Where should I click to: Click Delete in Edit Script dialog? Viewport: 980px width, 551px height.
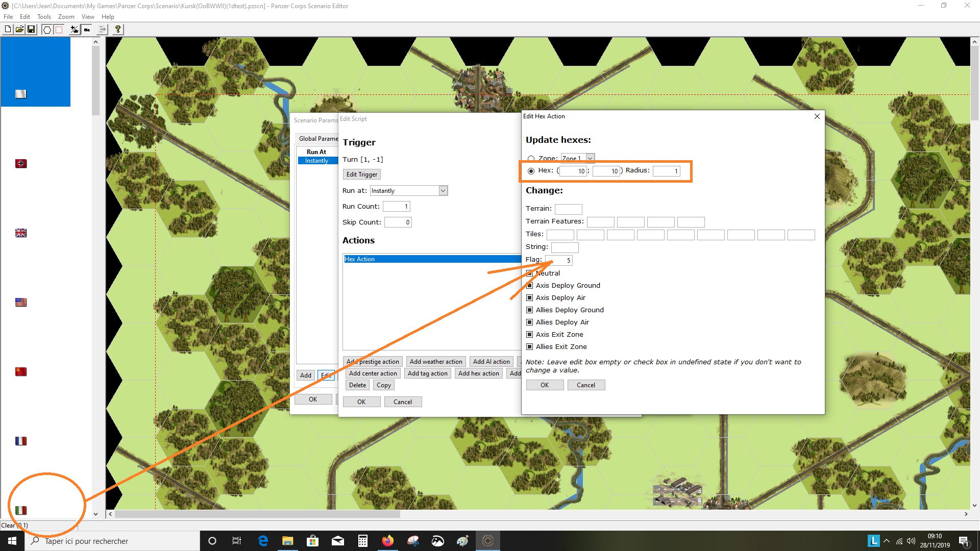pos(357,385)
